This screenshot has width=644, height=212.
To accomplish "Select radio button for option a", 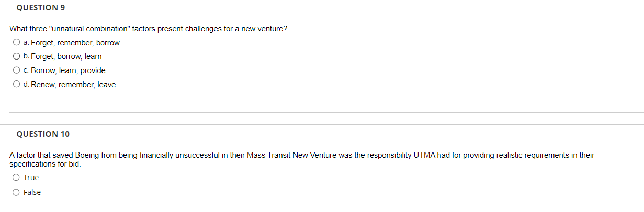I will click(17, 42).
